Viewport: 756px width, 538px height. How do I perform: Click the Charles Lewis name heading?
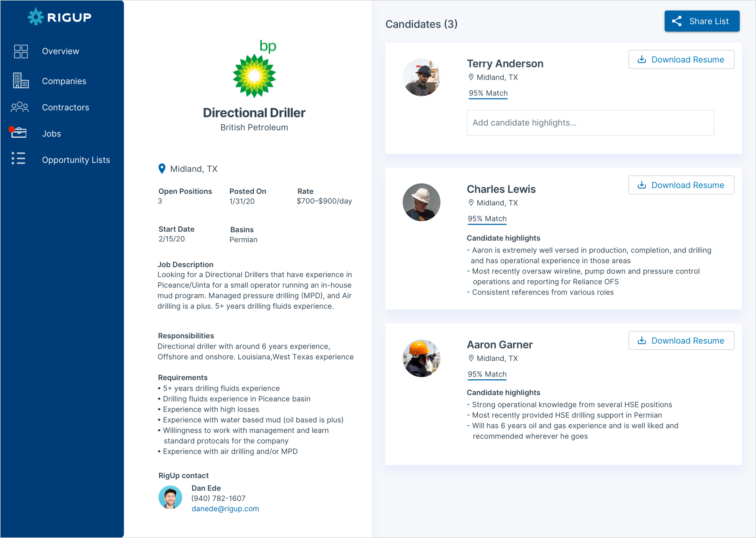501,189
